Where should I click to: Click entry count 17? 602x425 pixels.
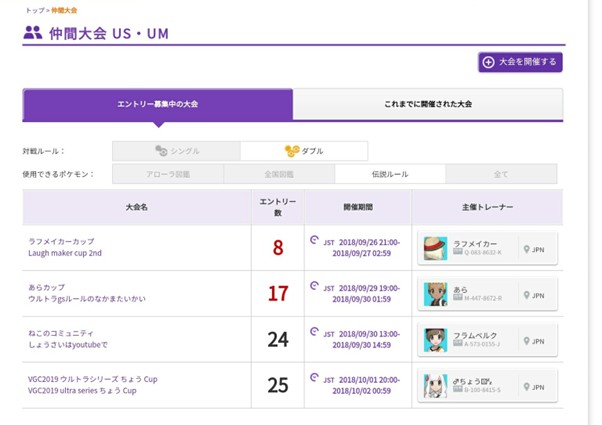click(x=278, y=294)
